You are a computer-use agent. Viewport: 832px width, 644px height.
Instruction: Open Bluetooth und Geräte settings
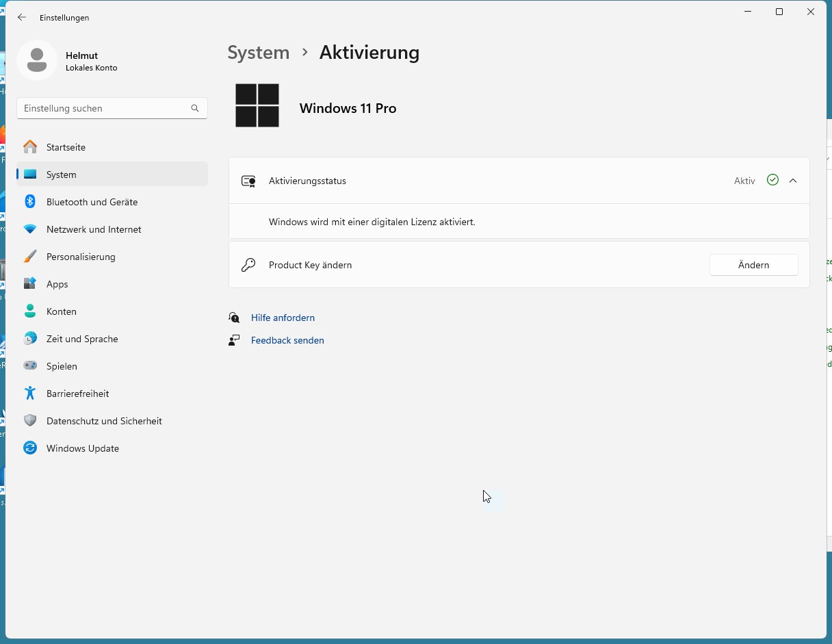112,202
